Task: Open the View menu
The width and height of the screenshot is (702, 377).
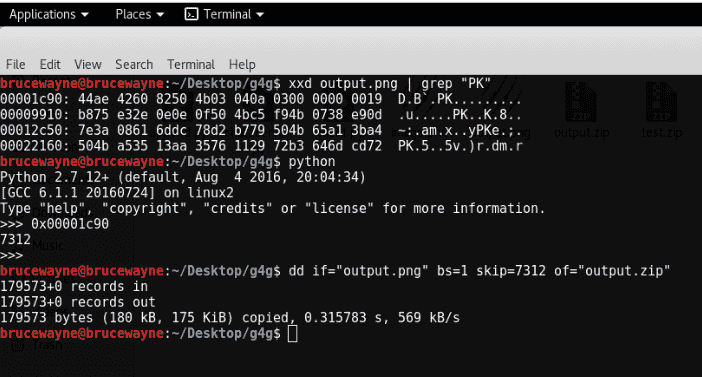Action: (88, 64)
